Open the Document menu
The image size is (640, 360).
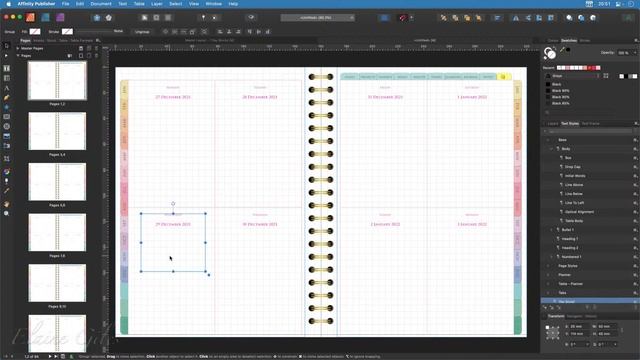coord(101,4)
